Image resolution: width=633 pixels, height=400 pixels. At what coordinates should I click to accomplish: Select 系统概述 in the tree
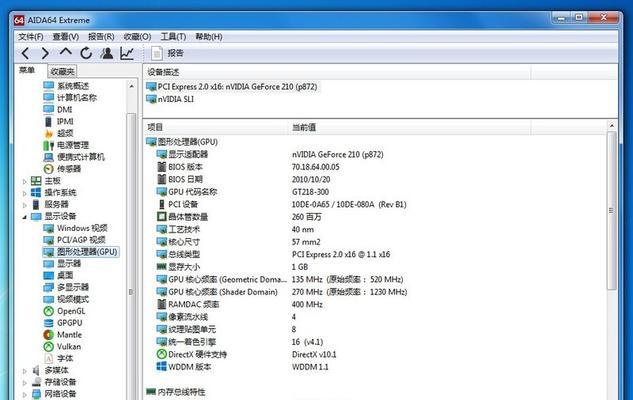(x=66, y=86)
